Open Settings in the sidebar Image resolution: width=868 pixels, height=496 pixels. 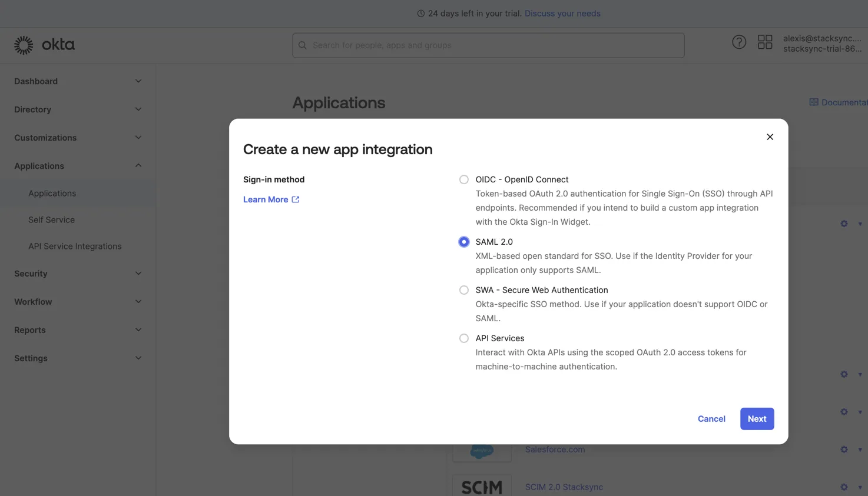point(31,358)
